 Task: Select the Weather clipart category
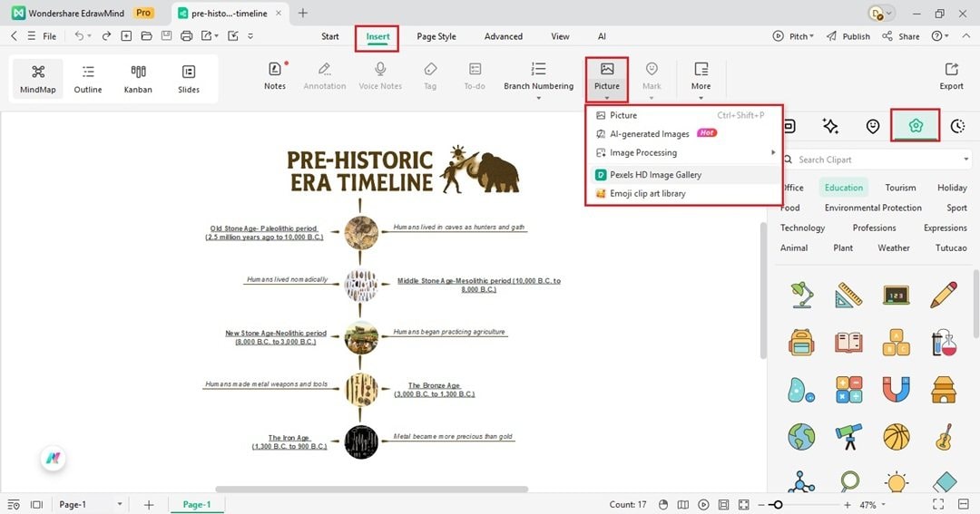(893, 248)
